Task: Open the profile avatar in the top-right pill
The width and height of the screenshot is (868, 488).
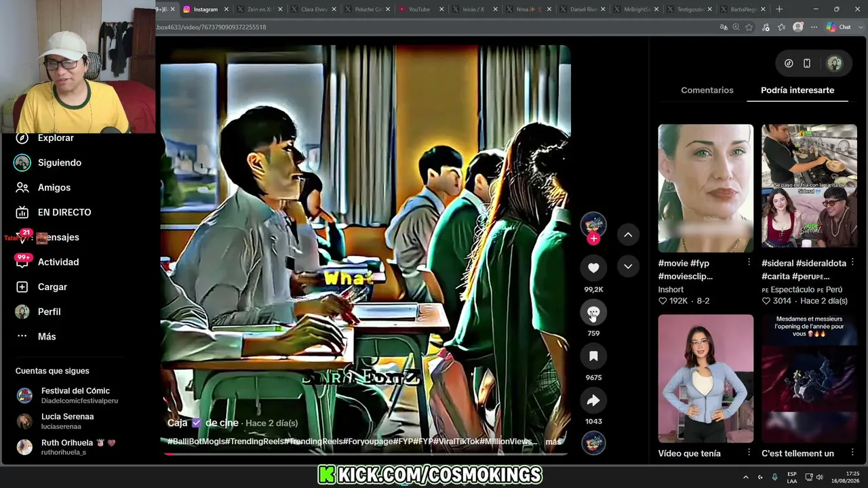Action: (835, 63)
